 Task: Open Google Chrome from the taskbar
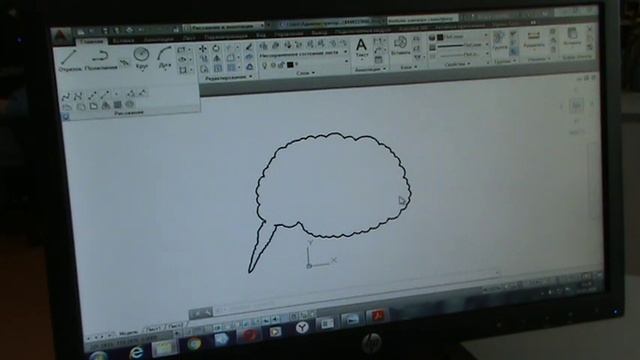tap(195, 344)
